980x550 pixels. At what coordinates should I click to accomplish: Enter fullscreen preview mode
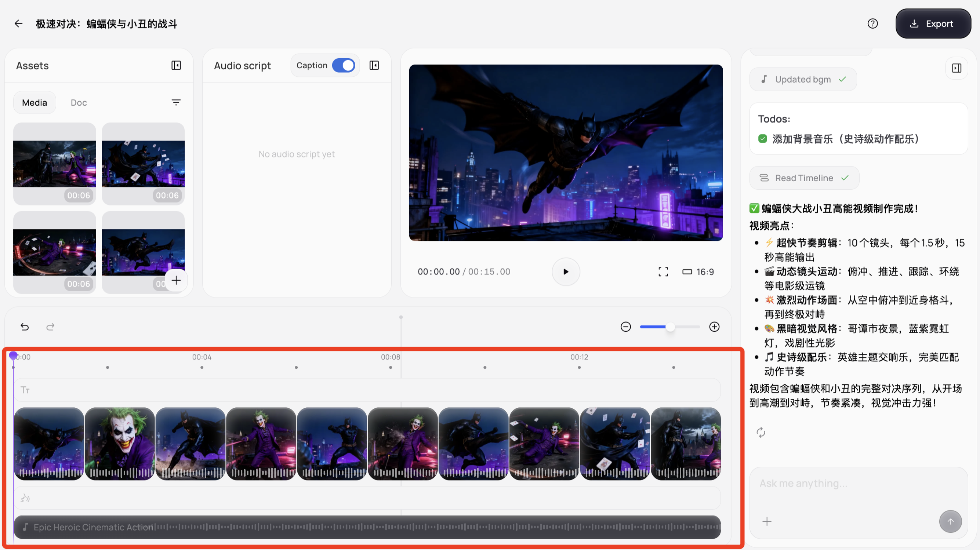click(x=663, y=272)
